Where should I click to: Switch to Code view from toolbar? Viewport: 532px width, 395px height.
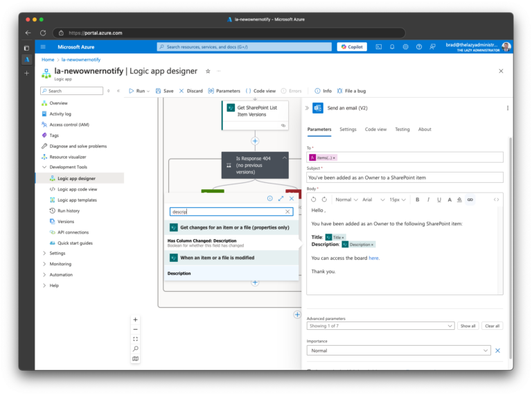pos(260,91)
